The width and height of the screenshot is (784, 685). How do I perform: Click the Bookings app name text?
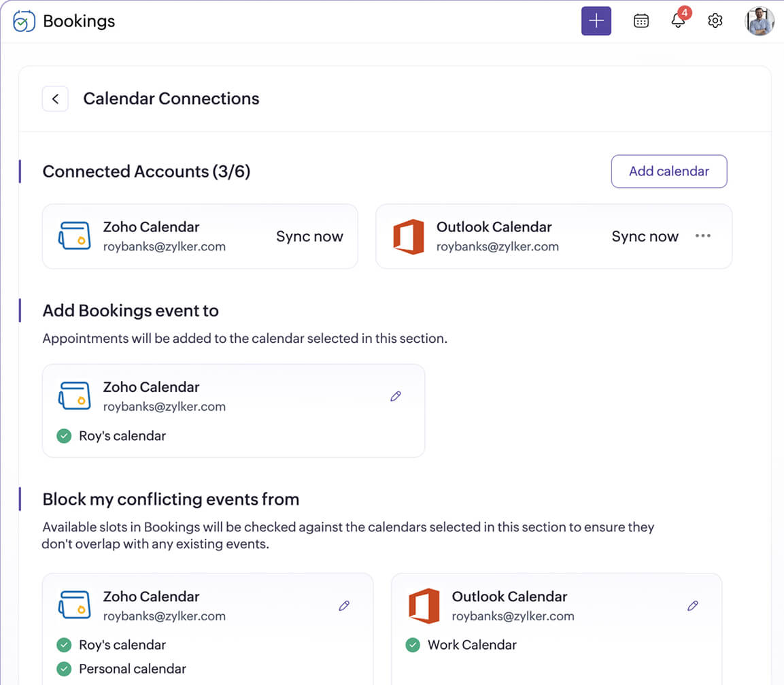(x=79, y=21)
